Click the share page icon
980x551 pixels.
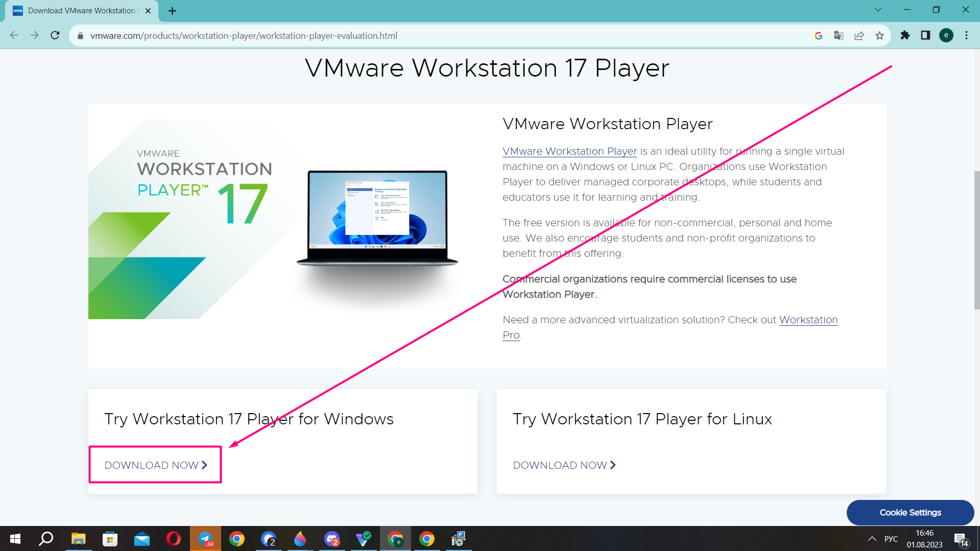coord(859,35)
